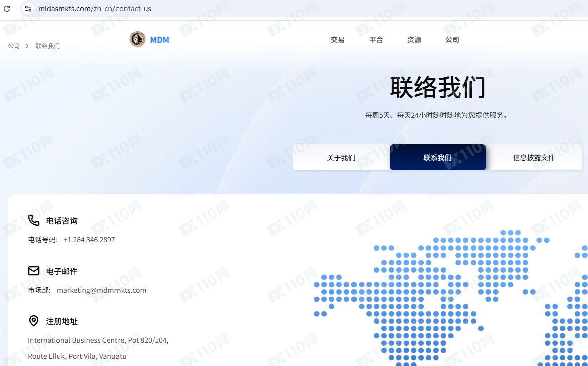Click the phone number +1 284 346 2897
588x366 pixels.
(x=89, y=240)
